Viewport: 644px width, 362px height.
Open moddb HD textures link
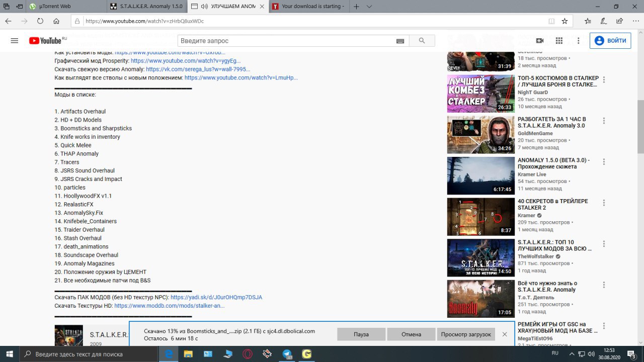169,306
